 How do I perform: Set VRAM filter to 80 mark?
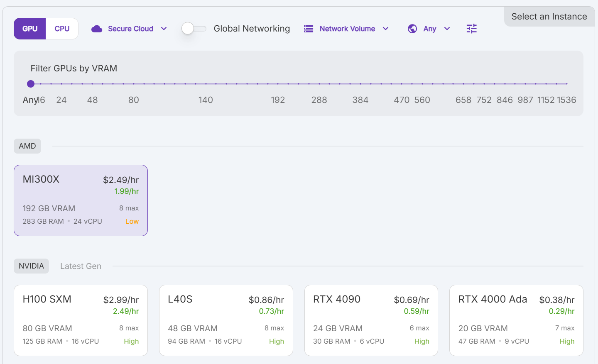point(134,84)
